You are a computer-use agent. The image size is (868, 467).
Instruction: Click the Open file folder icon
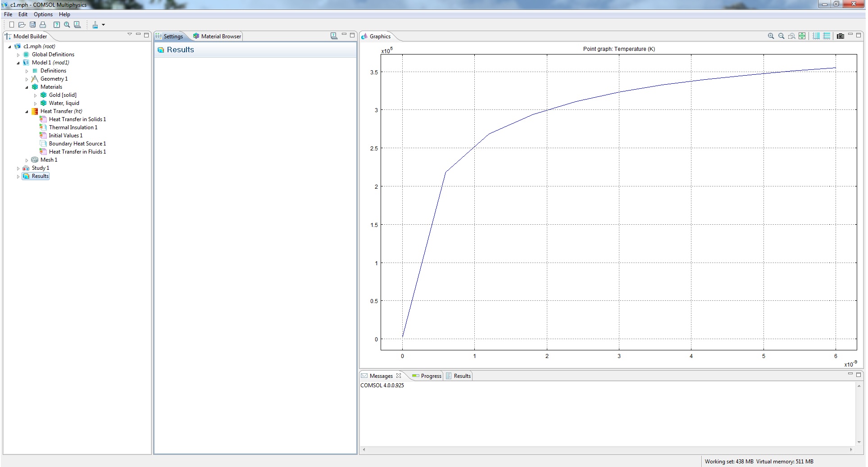[x=22, y=25]
